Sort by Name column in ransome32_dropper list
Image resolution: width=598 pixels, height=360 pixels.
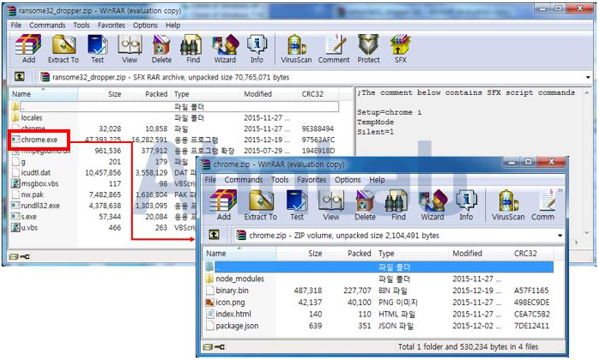[43, 94]
